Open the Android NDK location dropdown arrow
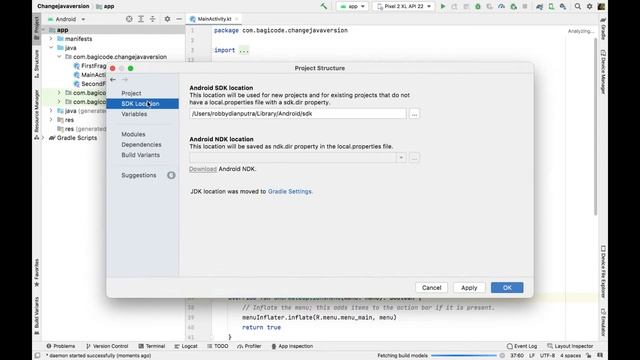This screenshot has width=640, height=360. (x=401, y=158)
